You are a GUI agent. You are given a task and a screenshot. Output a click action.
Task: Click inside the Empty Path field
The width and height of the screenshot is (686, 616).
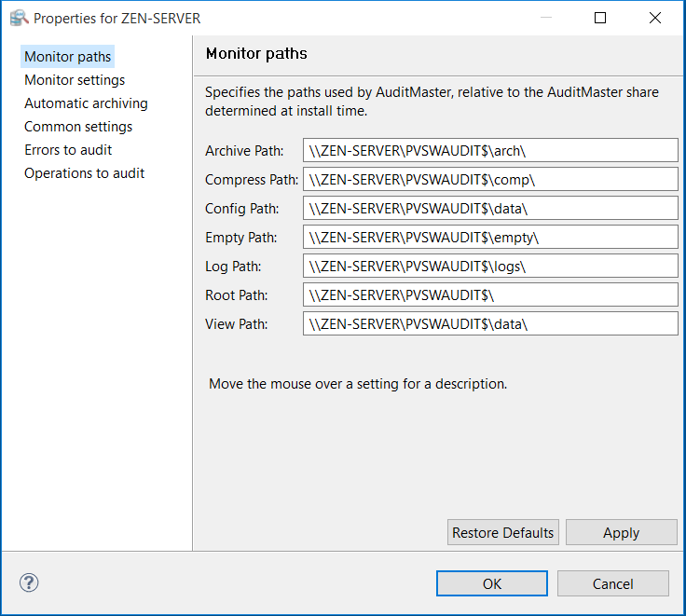490,238
